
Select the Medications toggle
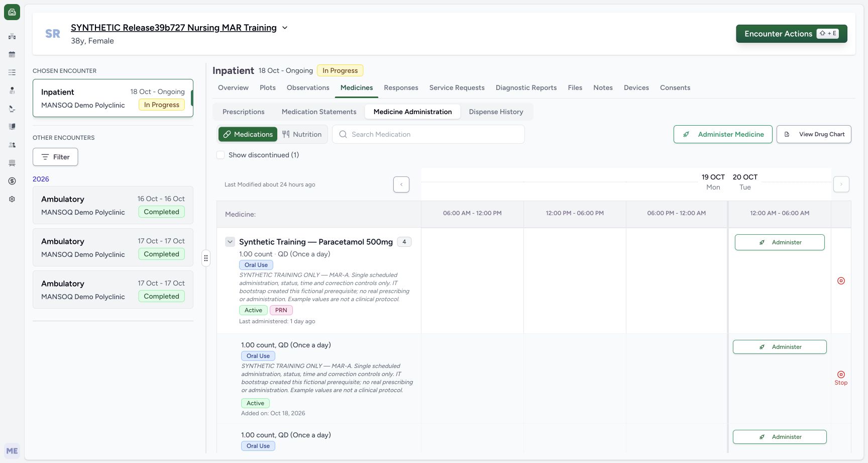click(x=248, y=134)
